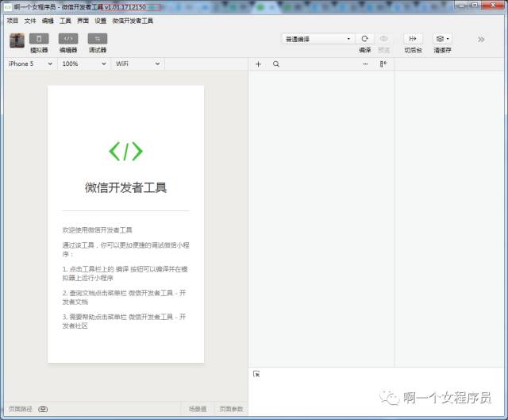This screenshot has height=420, width=508.
Task: Click the search magnifier icon in editor
Action: 276,64
